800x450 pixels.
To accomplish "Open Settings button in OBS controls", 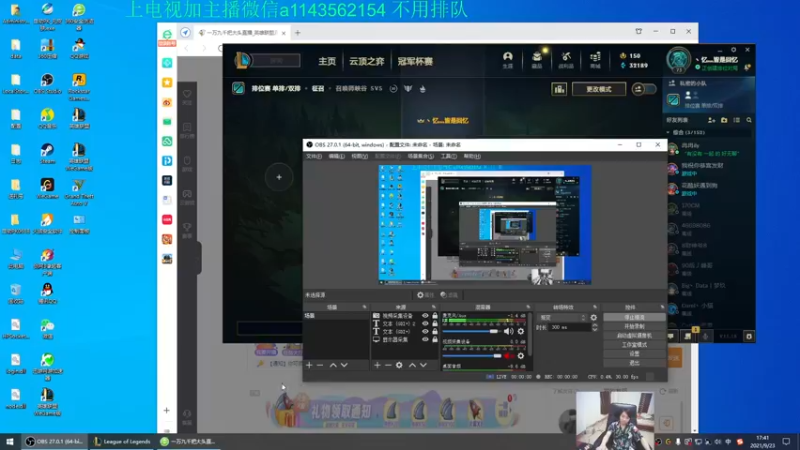I will coord(634,354).
